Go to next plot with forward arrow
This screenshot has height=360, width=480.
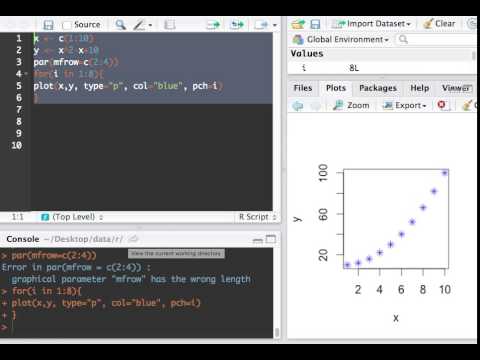tap(315, 106)
